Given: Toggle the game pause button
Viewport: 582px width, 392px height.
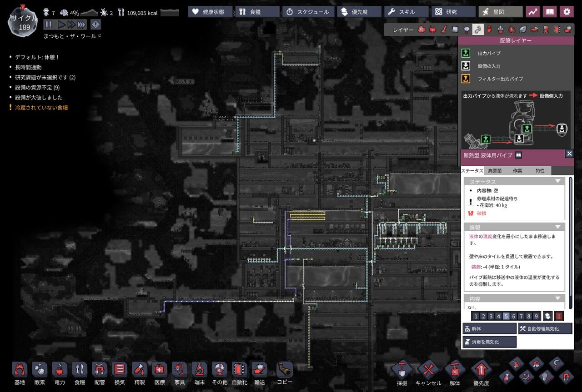Looking at the screenshot, I should [49, 25].
